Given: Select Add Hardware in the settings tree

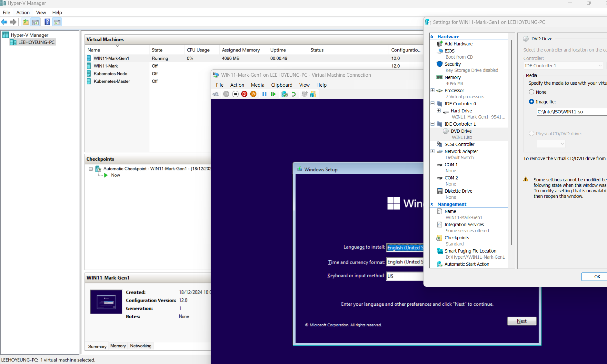Looking at the screenshot, I should click(x=458, y=44).
